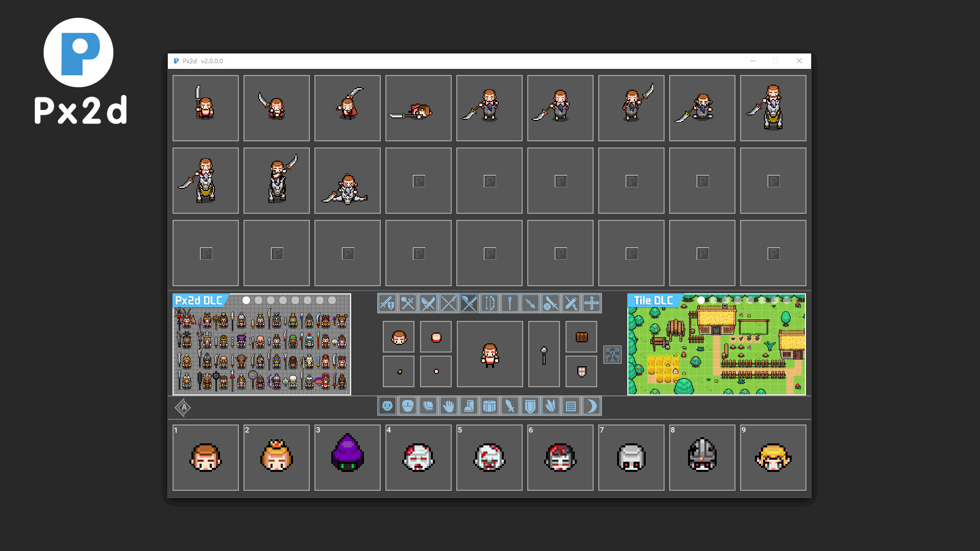
Task: Select the crescent moon category icon
Action: 591,406
